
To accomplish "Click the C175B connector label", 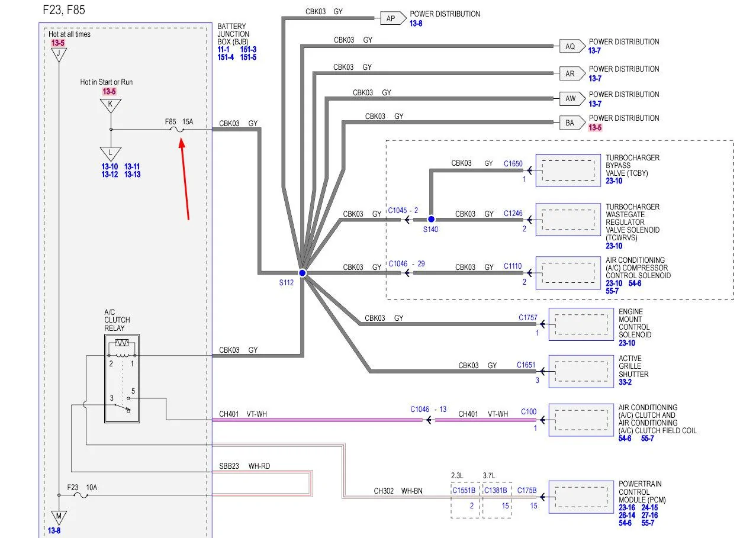I will (527, 490).
